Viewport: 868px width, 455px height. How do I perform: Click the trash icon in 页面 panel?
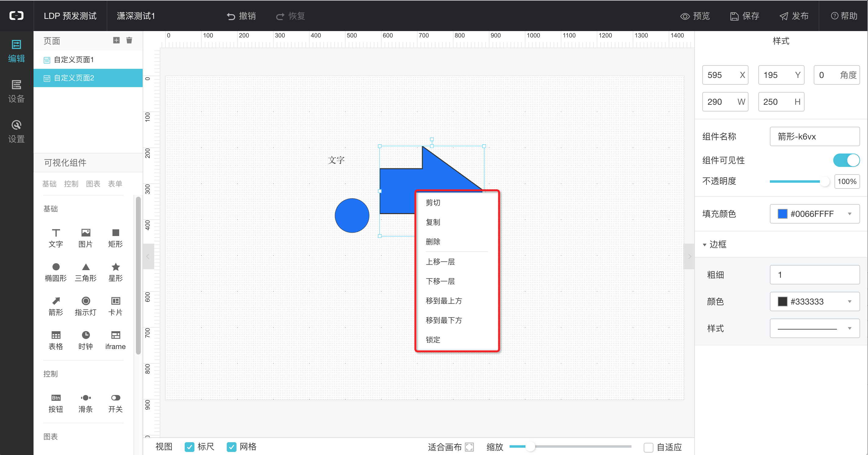tap(129, 41)
